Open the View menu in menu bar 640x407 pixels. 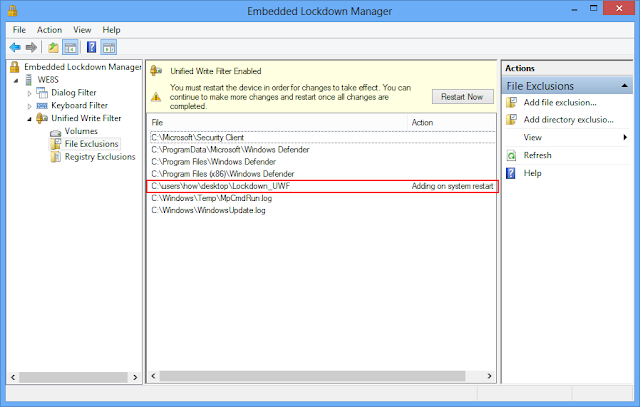point(82,30)
